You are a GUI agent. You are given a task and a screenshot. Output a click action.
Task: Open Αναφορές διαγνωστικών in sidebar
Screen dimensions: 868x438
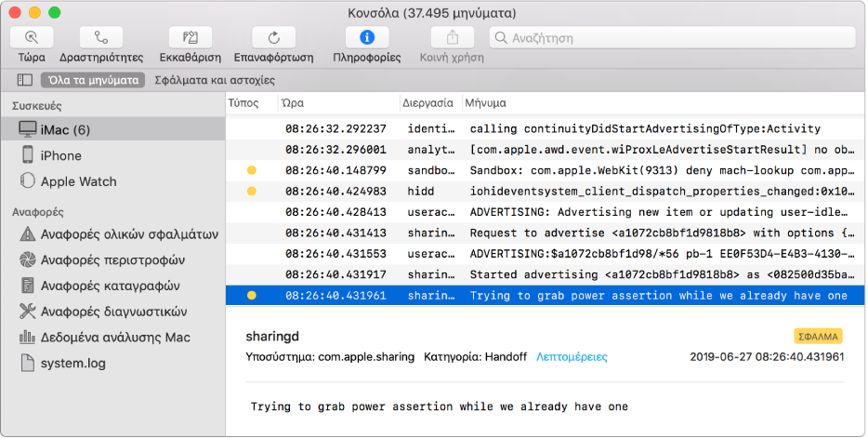113,312
